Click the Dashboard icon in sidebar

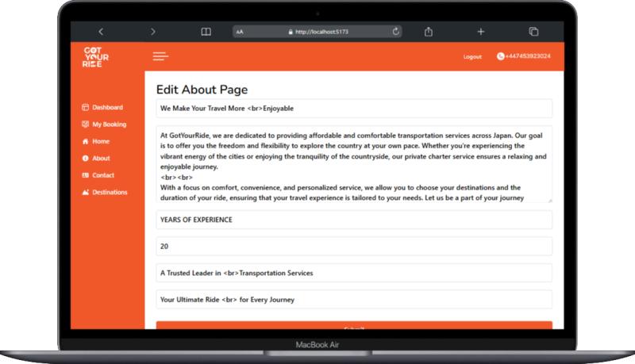pos(85,107)
